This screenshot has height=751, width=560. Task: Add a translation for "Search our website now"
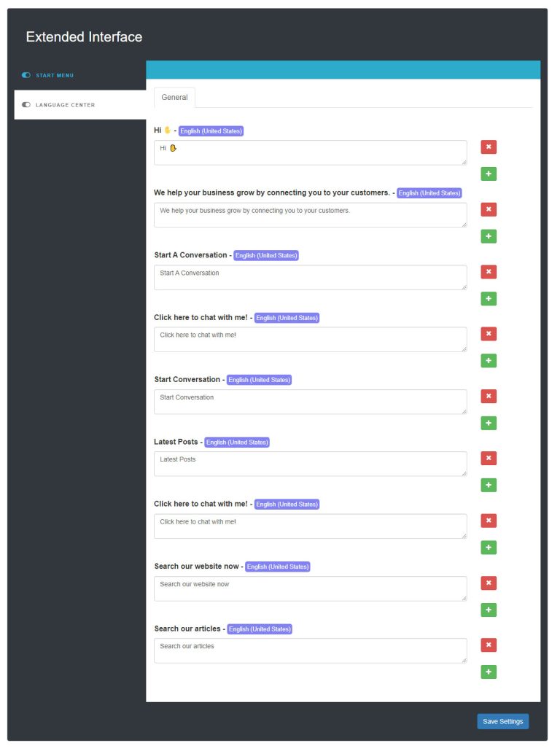488,610
